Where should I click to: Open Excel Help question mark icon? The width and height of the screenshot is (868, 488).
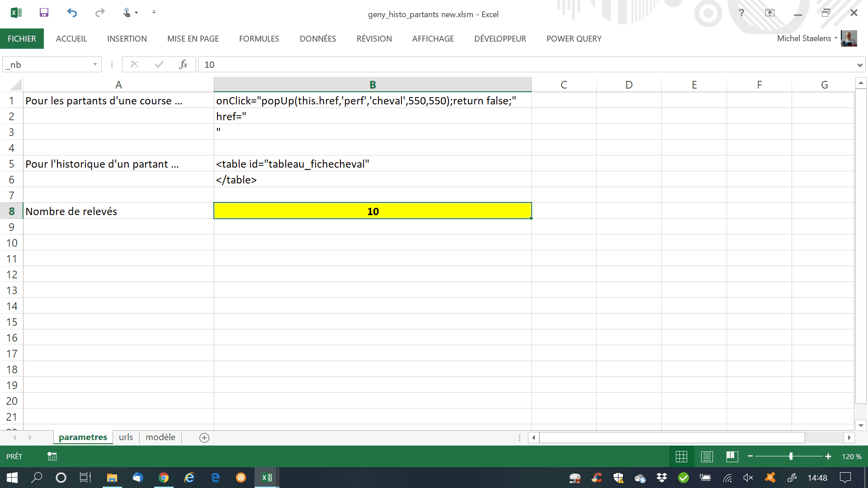(x=741, y=13)
